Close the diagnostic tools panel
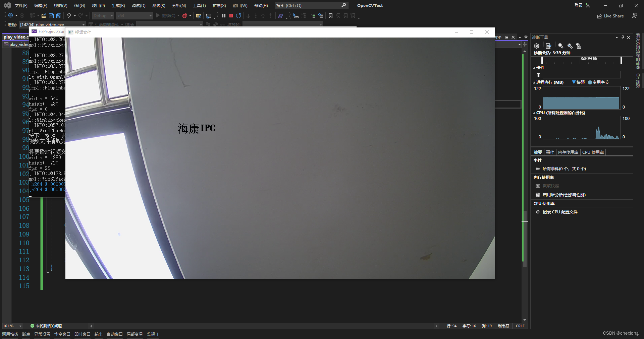The width and height of the screenshot is (644, 339). (629, 37)
